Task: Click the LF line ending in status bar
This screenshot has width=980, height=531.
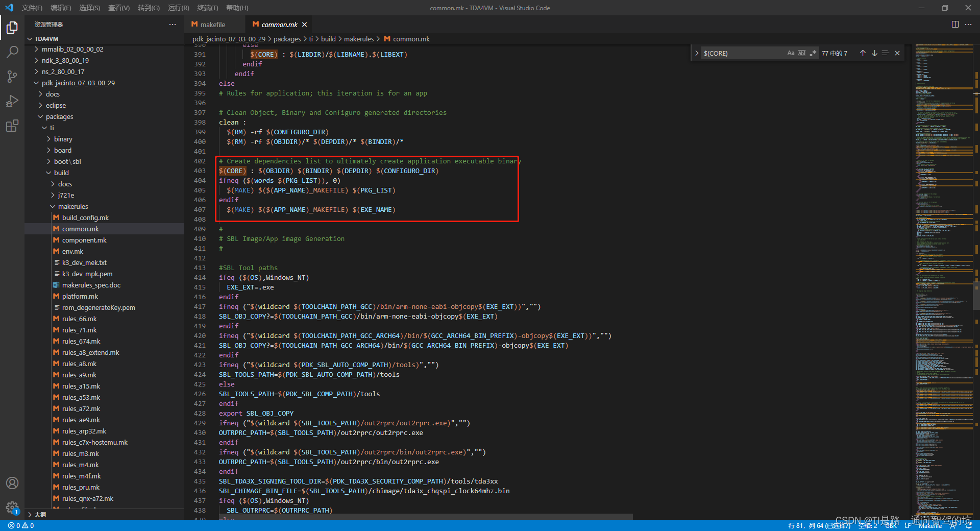Action: (x=908, y=525)
